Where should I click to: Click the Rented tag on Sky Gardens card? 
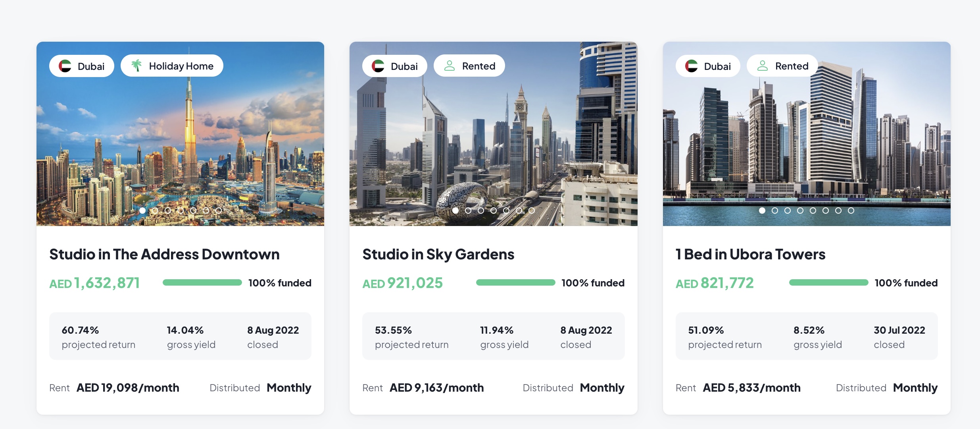coord(478,66)
